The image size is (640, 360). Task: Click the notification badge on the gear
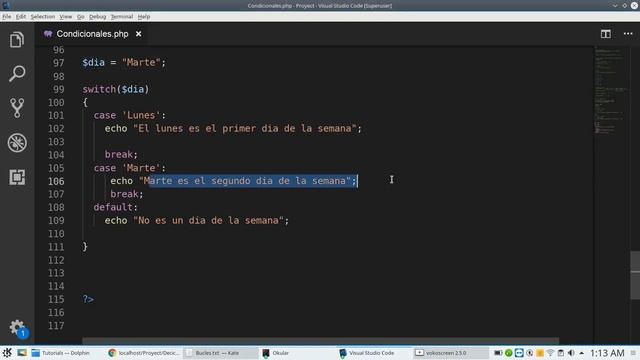[23, 333]
